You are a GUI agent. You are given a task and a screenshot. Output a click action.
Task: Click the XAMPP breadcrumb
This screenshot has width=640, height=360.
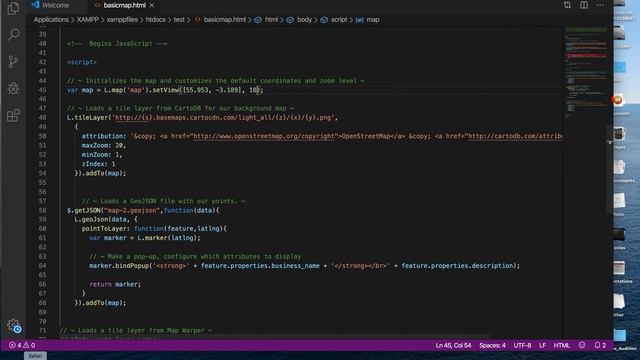click(88, 20)
